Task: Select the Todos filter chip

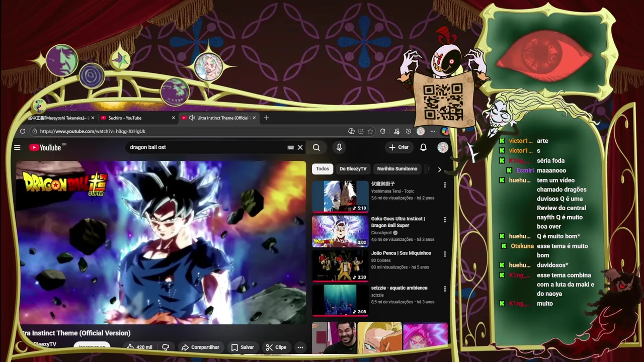Action: click(323, 169)
